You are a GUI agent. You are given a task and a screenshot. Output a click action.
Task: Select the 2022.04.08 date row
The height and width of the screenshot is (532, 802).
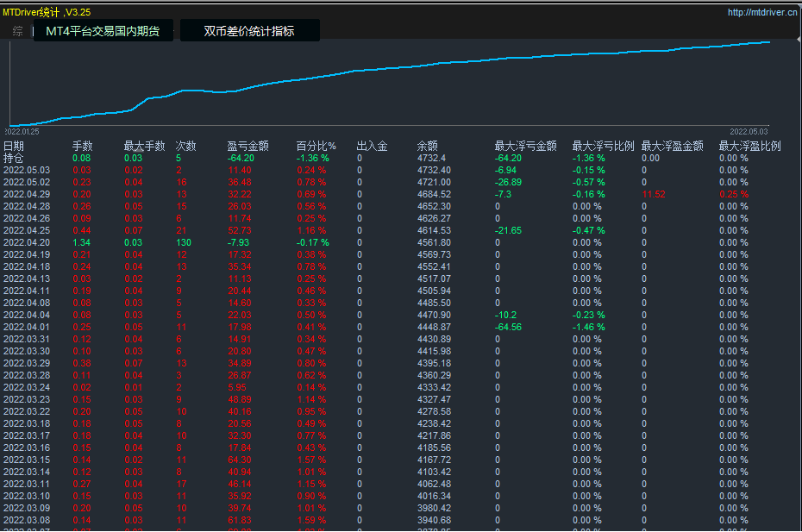tap(27, 303)
